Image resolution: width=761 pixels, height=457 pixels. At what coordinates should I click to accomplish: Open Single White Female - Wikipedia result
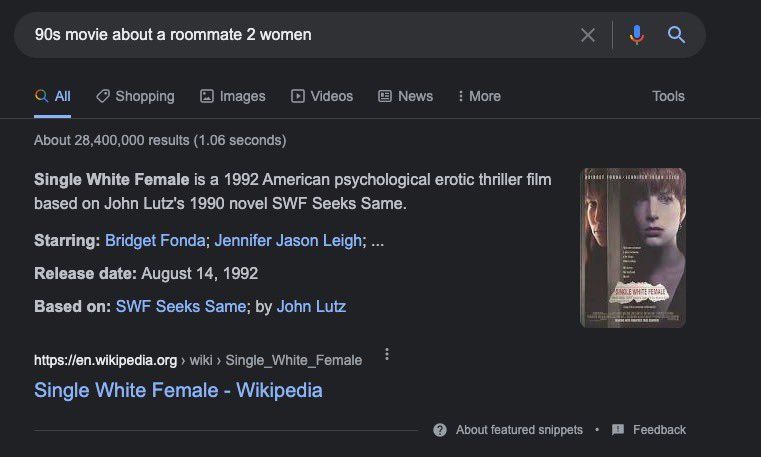[178, 390]
